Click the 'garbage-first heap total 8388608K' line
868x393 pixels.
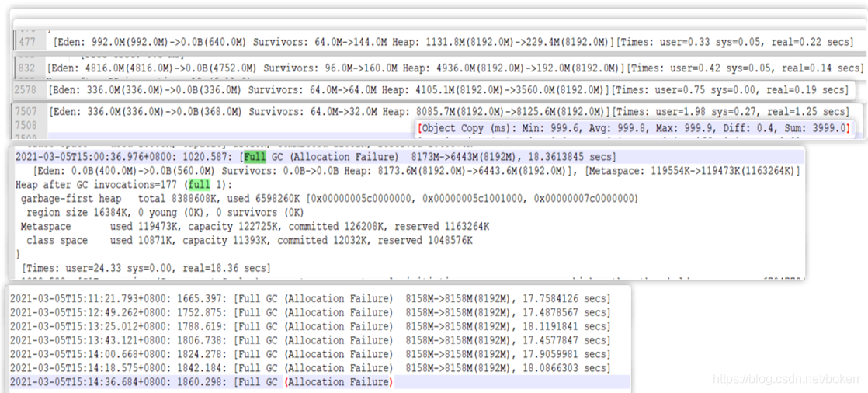tap(329, 198)
